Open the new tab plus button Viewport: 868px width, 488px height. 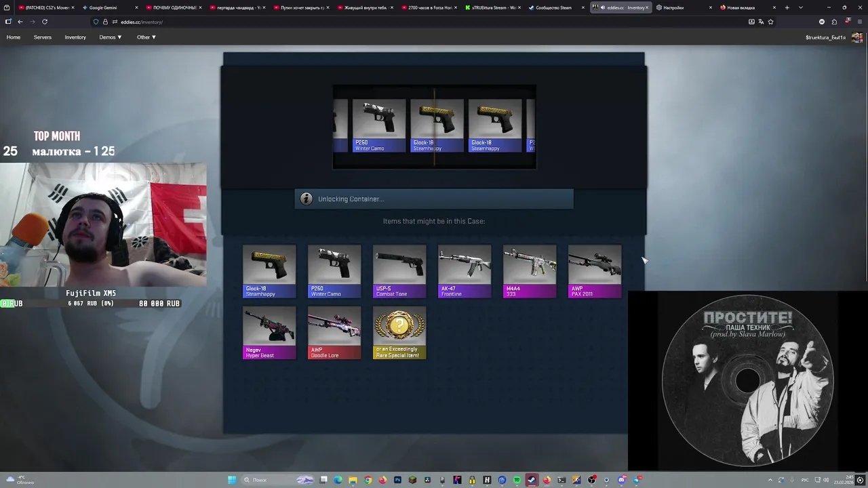click(787, 7)
